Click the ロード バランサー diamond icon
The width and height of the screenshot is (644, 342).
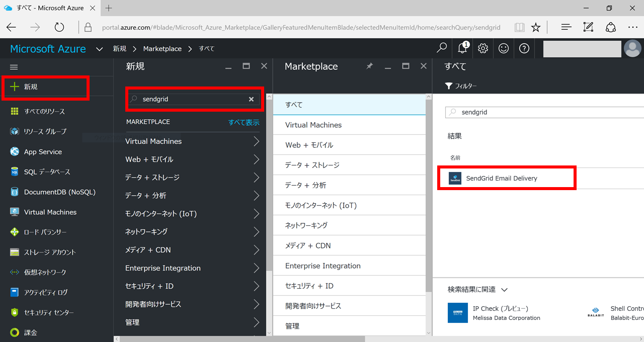coord(15,232)
